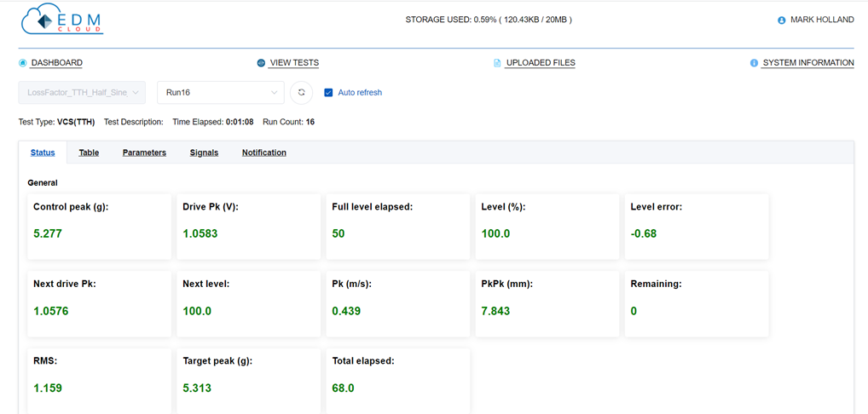The height and width of the screenshot is (414, 868).
Task: Click the Remaining value 0
Action: pos(634,311)
